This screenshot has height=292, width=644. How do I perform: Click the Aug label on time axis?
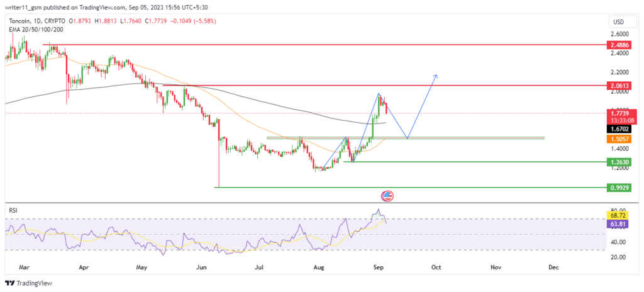pos(319,267)
